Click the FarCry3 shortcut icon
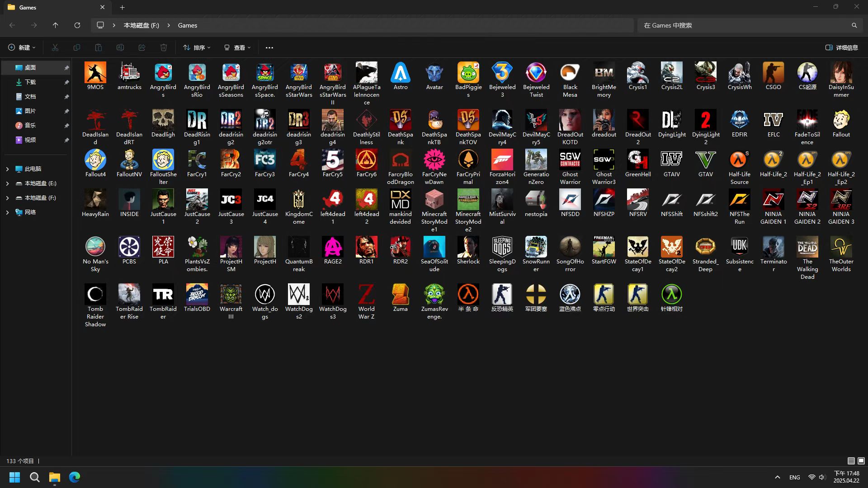The image size is (868, 488). [265, 160]
